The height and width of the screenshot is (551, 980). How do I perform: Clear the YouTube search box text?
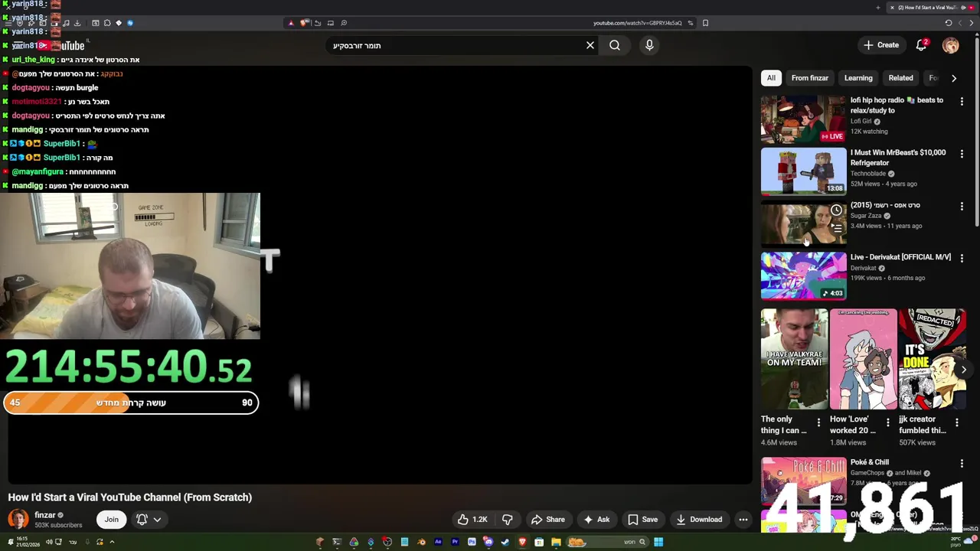(x=590, y=45)
